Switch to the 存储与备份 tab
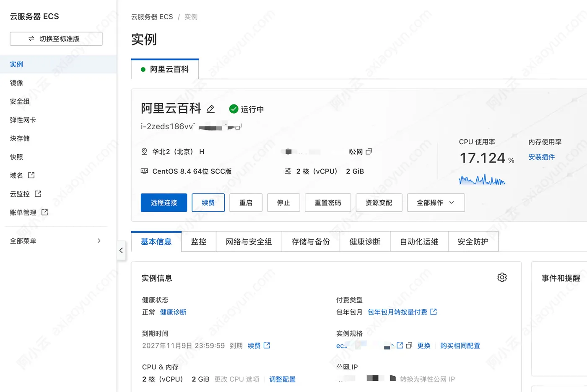The width and height of the screenshot is (587, 392). pyautogui.click(x=311, y=241)
